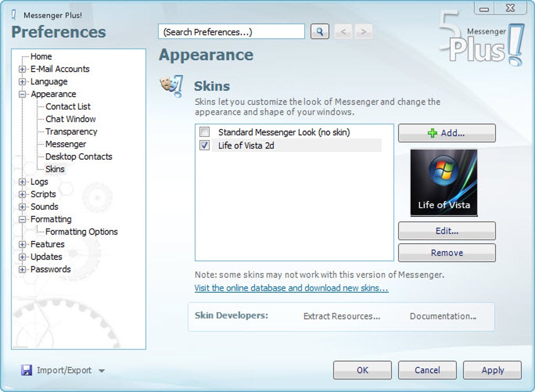Screen dimensions: 535x392
Task: Click the Messenger Plus! title bar icon
Action: click(14, 15)
